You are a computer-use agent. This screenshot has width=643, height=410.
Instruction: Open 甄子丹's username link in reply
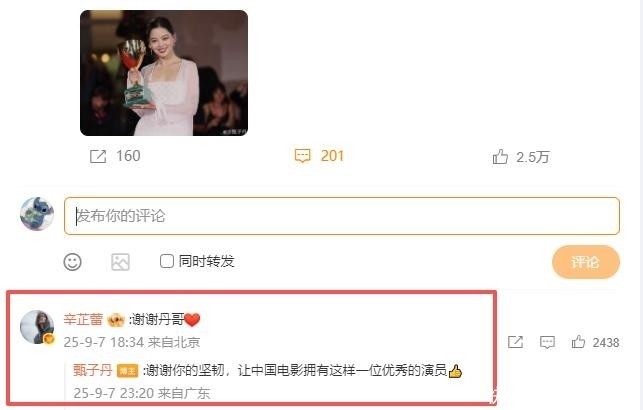click(x=93, y=370)
